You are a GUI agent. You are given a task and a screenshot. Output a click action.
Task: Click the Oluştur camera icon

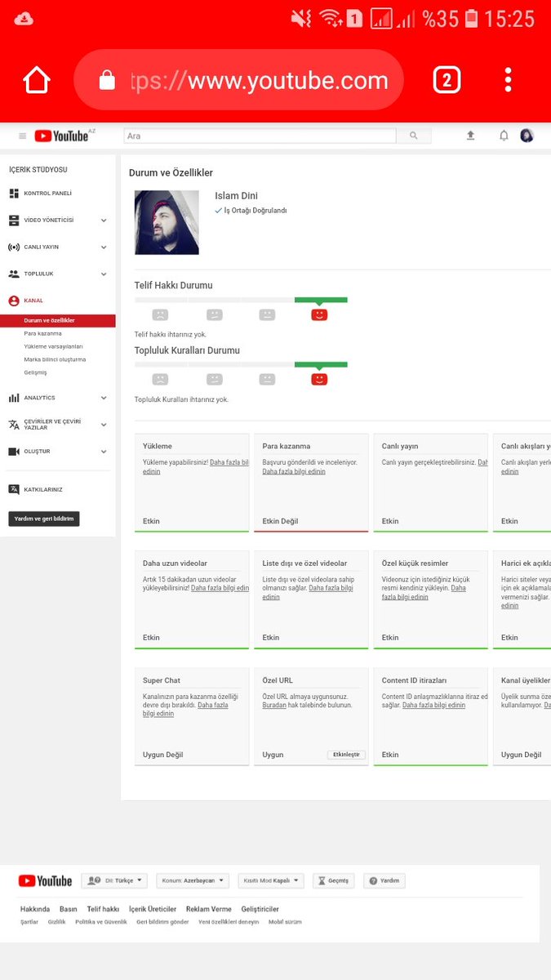(14, 452)
